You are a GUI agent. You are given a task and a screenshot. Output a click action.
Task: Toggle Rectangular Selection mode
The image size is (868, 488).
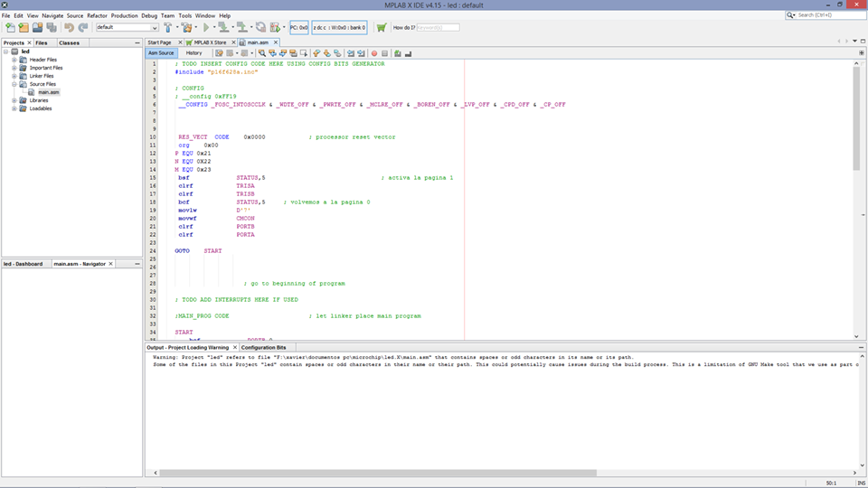tap(304, 53)
